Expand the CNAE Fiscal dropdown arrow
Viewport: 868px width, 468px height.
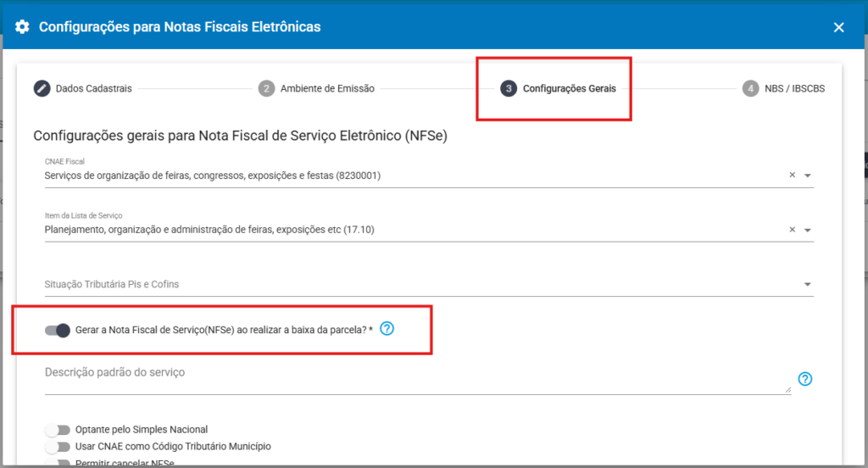coord(808,175)
